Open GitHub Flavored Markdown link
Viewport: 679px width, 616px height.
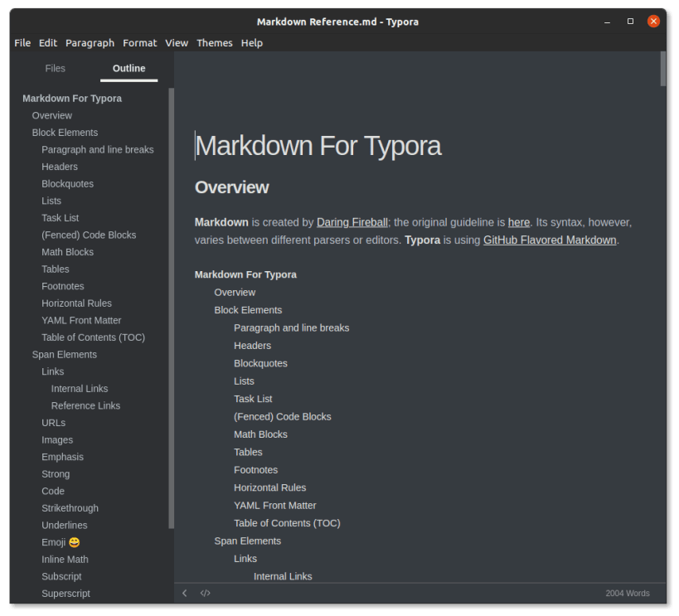tap(550, 240)
